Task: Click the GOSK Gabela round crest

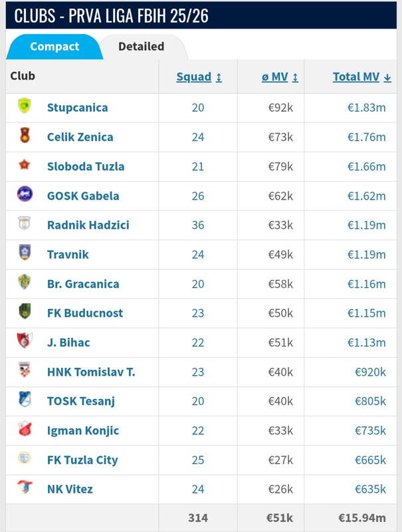Action: [25, 194]
